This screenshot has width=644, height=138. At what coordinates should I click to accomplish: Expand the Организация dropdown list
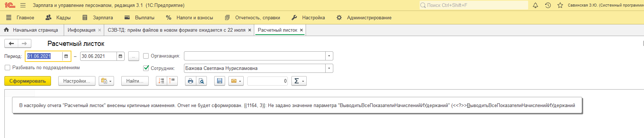point(329,56)
